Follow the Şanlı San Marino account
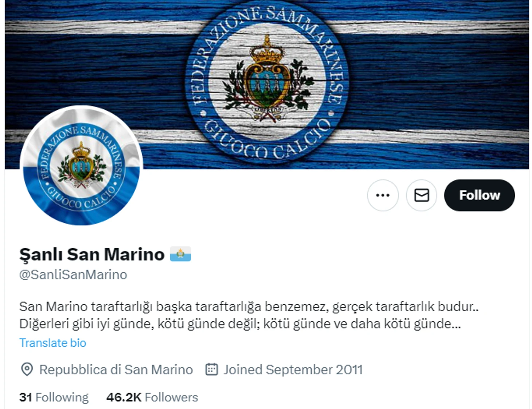This screenshot has height=409, width=532. click(479, 195)
